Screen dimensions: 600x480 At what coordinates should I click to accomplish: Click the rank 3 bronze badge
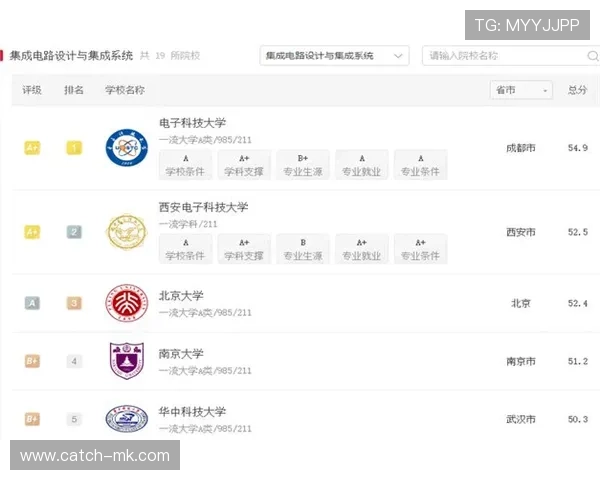(x=74, y=303)
